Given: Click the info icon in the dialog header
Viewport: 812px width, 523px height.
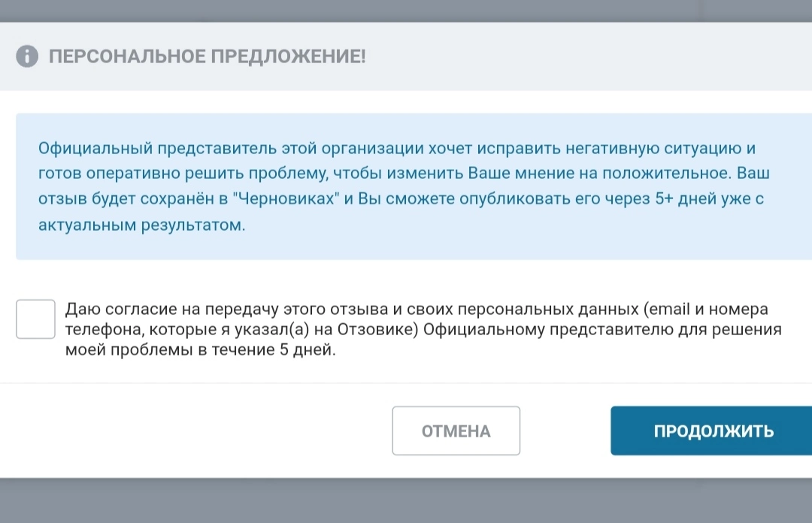Looking at the screenshot, I should click(27, 56).
